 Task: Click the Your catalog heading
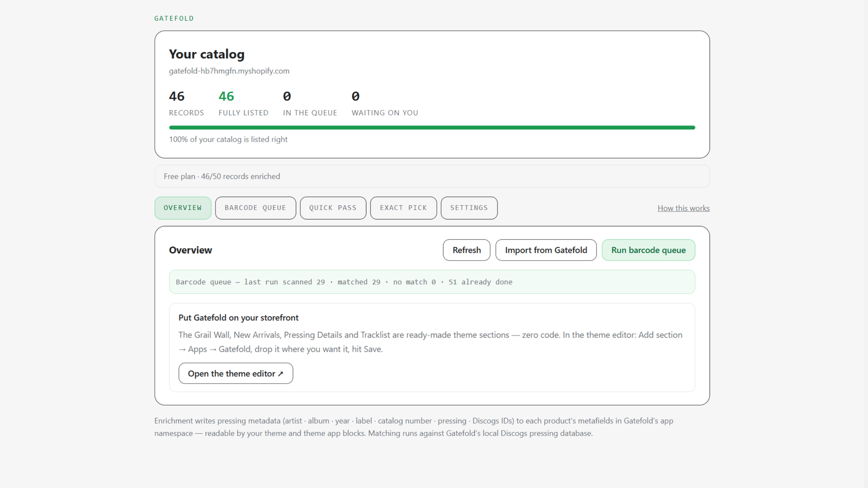point(207,54)
